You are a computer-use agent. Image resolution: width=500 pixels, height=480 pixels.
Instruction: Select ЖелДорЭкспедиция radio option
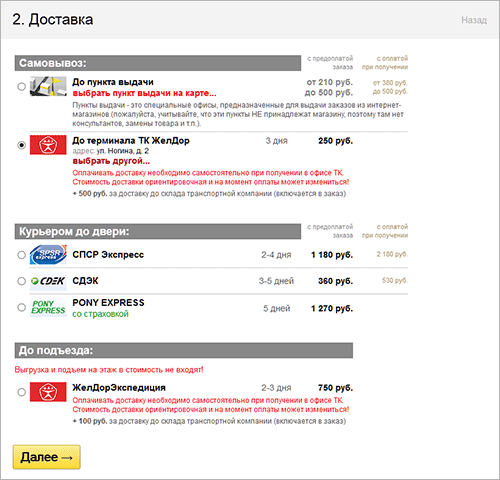pos(21,392)
